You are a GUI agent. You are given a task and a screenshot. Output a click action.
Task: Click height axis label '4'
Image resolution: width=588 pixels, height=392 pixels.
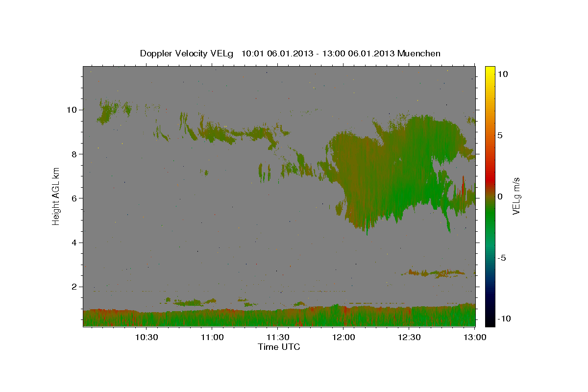(x=75, y=243)
